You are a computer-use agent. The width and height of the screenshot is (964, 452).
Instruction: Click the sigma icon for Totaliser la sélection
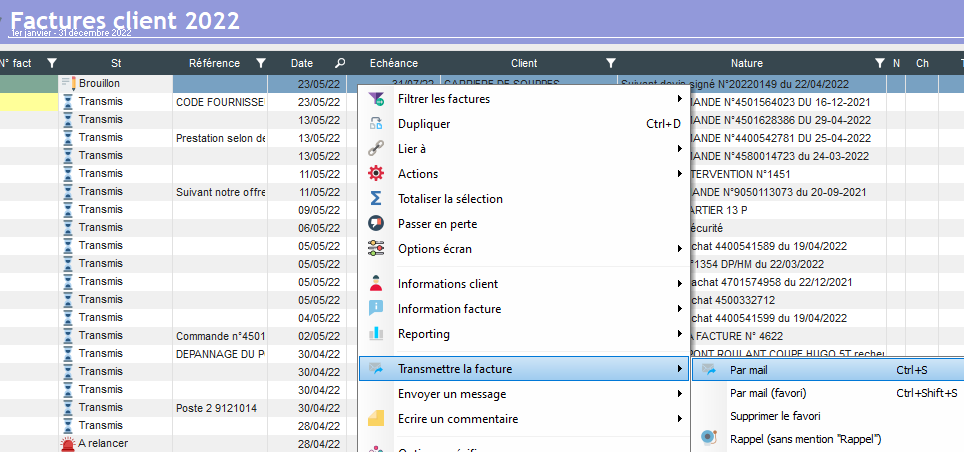(x=376, y=199)
